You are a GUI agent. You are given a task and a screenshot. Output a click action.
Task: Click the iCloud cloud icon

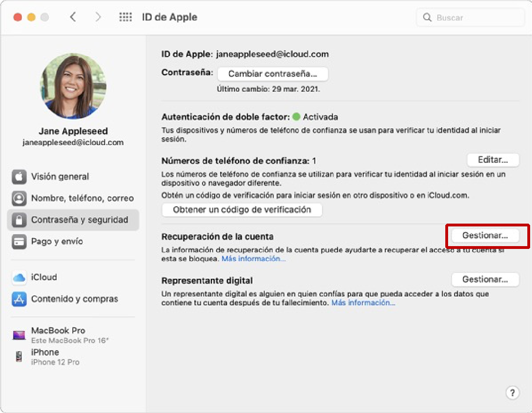(x=19, y=277)
